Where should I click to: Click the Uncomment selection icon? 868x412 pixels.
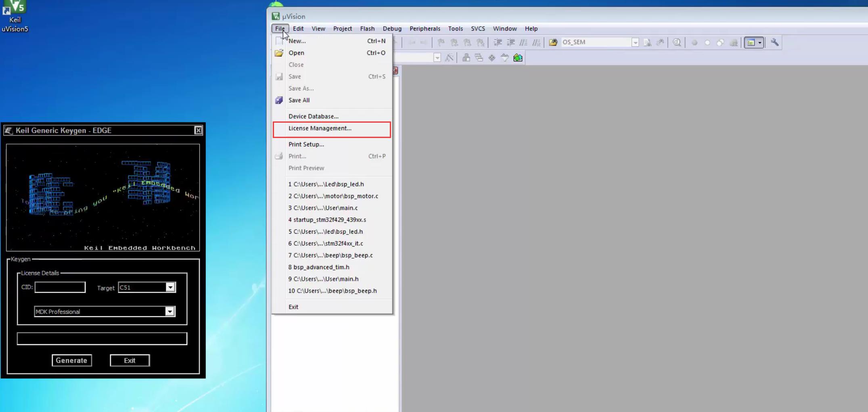(x=536, y=42)
